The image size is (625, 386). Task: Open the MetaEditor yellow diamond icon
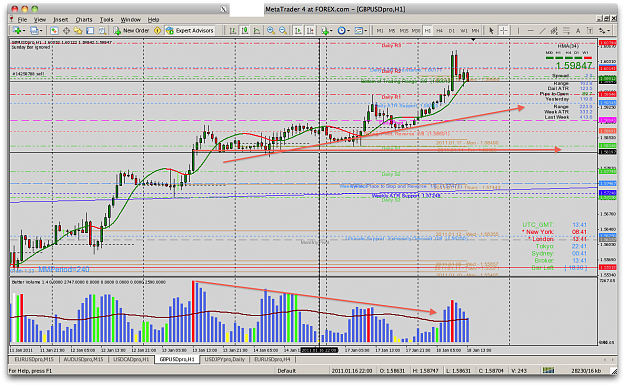[157, 30]
